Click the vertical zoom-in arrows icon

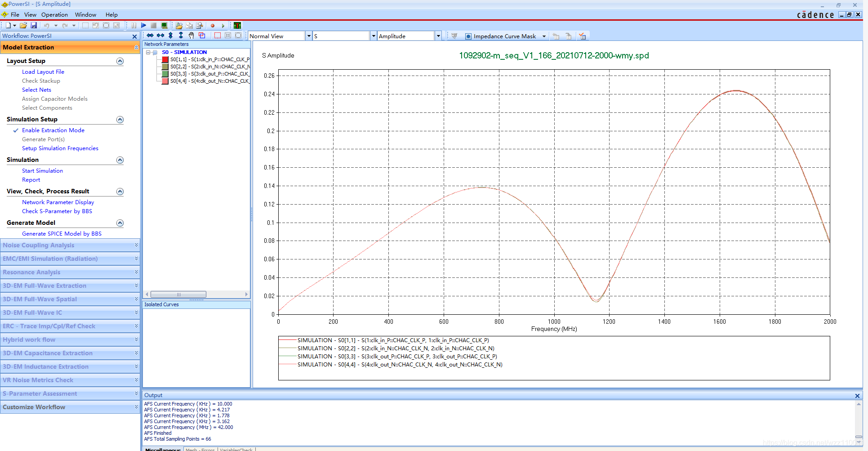tap(181, 36)
